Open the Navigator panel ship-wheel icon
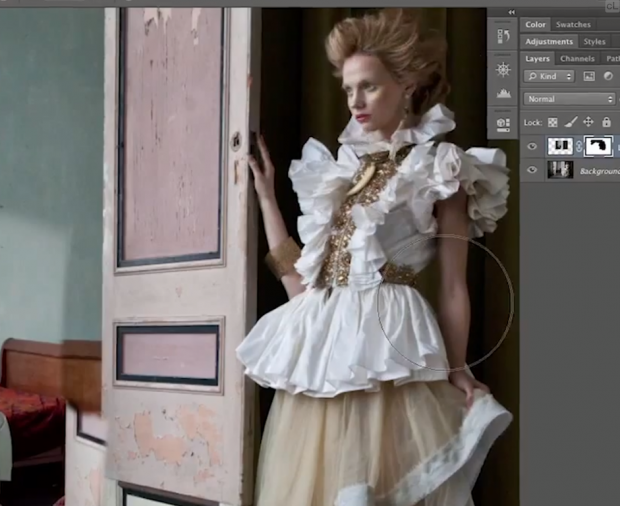The width and height of the screenshot is (620, 506). coord(503,70)
